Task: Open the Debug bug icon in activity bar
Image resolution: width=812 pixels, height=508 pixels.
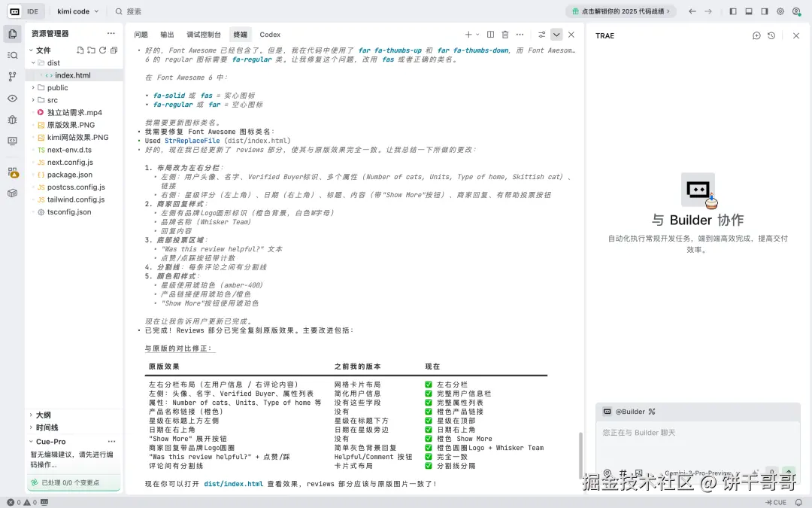Action: 13,120
